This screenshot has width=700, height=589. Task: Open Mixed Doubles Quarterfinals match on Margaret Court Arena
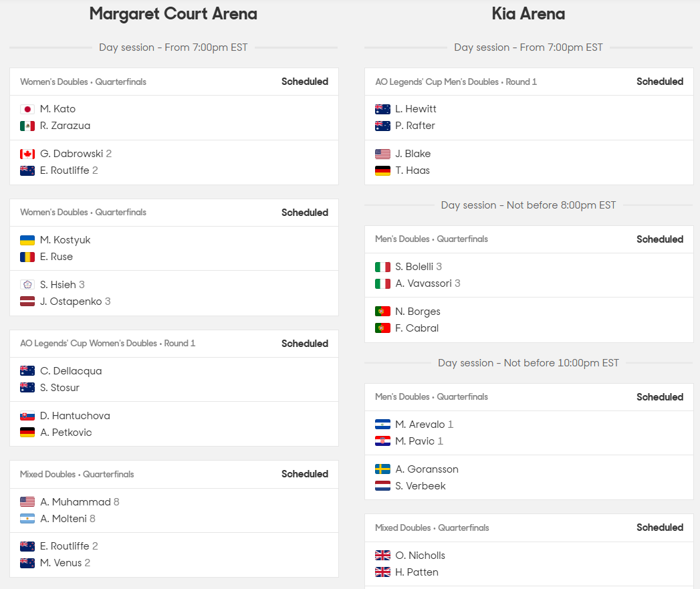(174, 519)
